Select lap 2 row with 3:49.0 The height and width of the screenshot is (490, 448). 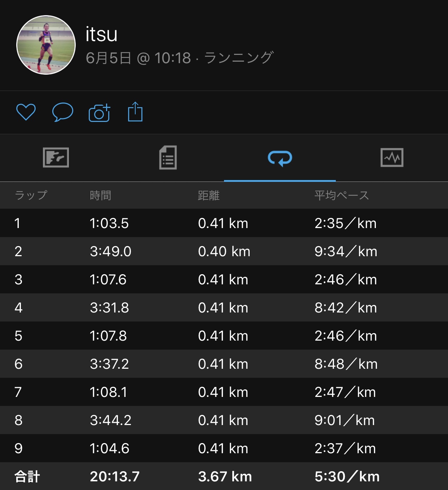point(224,251)
